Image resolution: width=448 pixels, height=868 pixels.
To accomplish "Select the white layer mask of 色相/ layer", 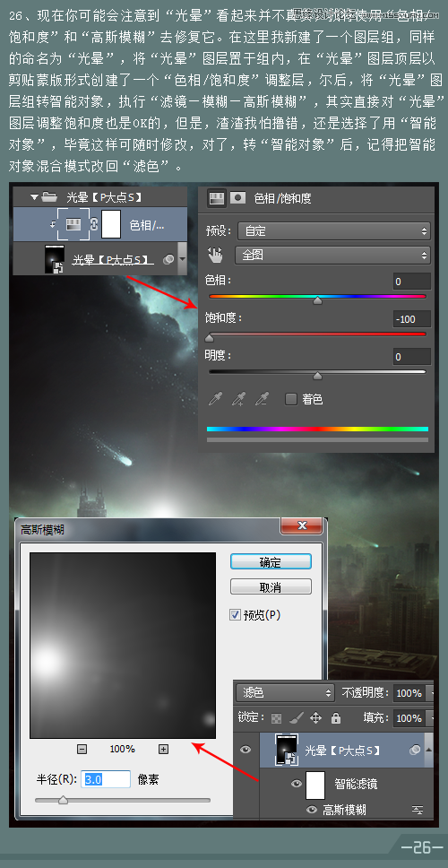I will coord(111,225).
